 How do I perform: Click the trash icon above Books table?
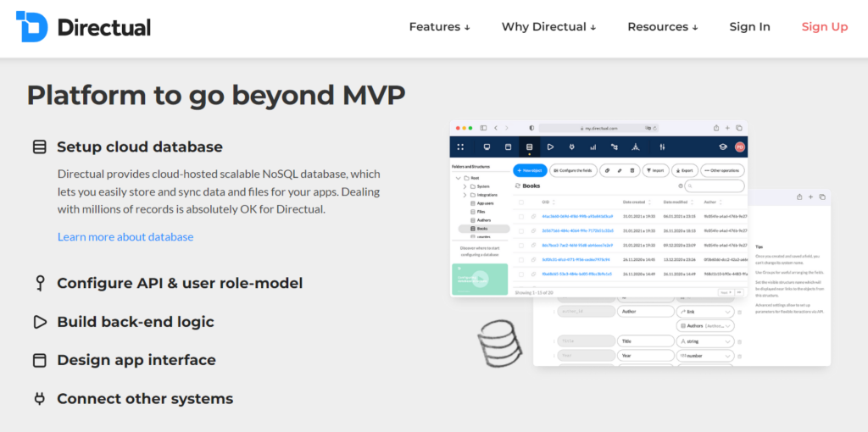[x=632, y=170]
